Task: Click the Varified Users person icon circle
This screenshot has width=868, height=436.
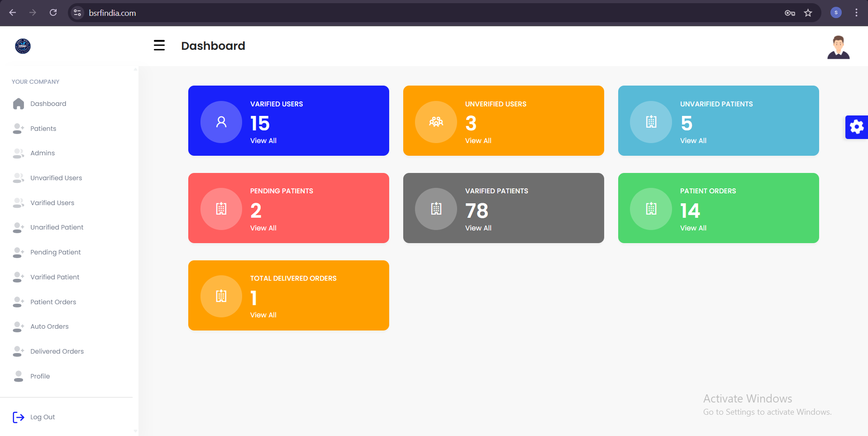Action: click(x=221, y=122)
